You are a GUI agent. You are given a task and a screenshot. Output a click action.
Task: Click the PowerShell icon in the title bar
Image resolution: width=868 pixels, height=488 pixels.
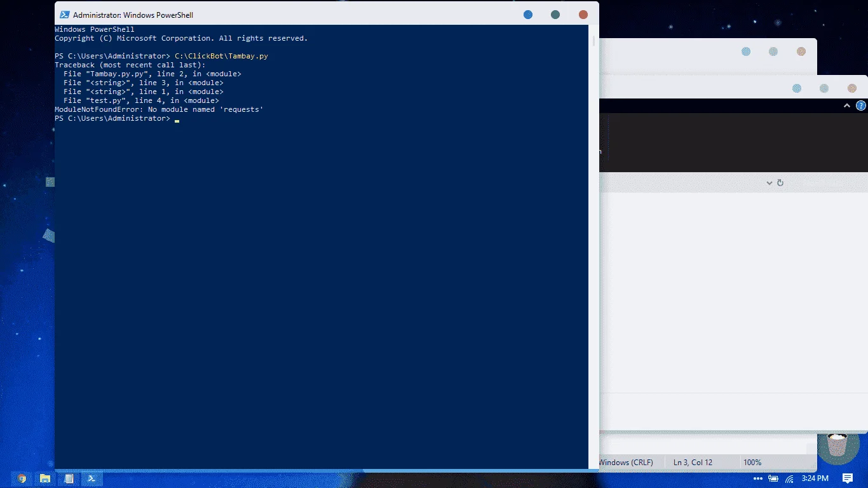[65, 15]
